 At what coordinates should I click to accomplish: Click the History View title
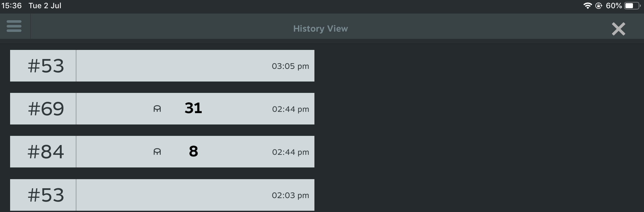(320, 29)
